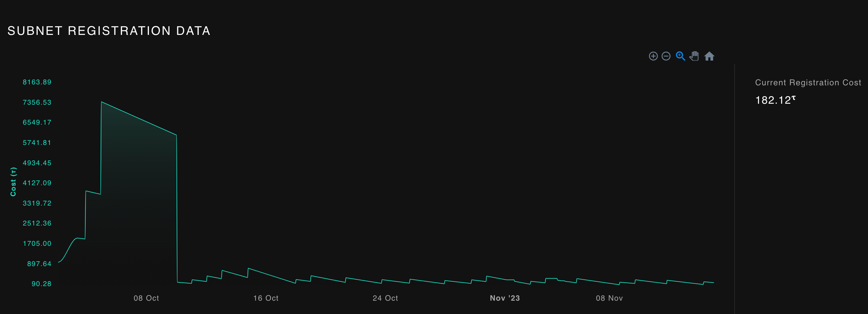Reset chart zoom with home icon
Screen dimensions: 868x314
click(x=709, y=56)
